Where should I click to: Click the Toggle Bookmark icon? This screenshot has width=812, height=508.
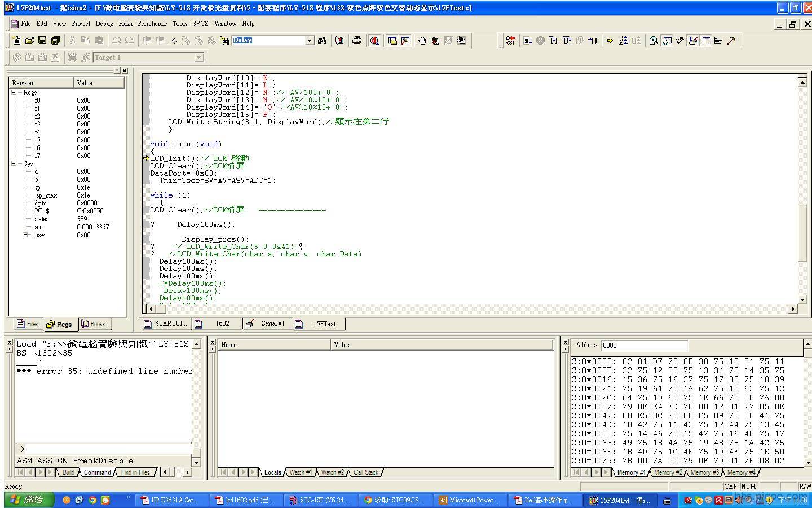click(x=173, y=40)
